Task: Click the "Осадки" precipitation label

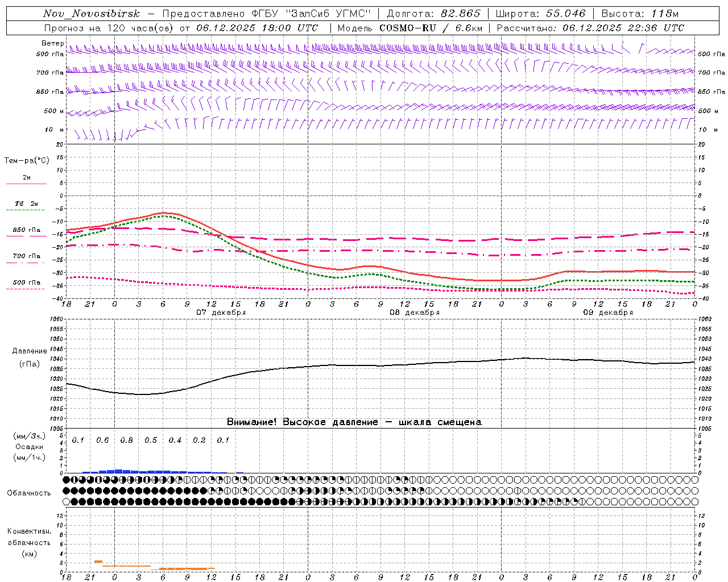Action: coord(30,447)
